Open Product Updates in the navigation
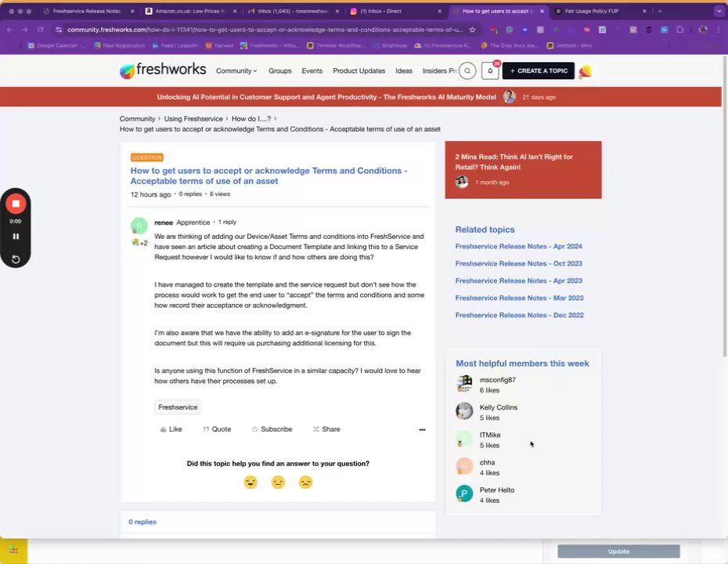728x564 pixels. [359, 71]
